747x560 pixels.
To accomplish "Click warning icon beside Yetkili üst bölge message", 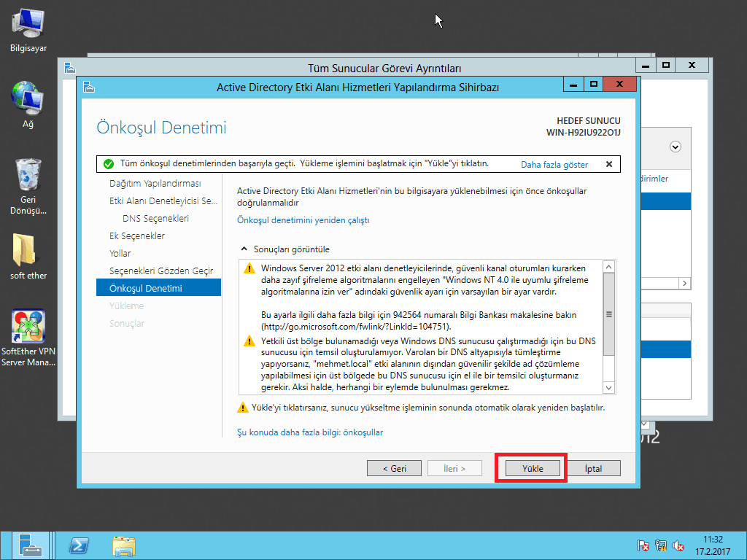I will [x=249, y=341].
